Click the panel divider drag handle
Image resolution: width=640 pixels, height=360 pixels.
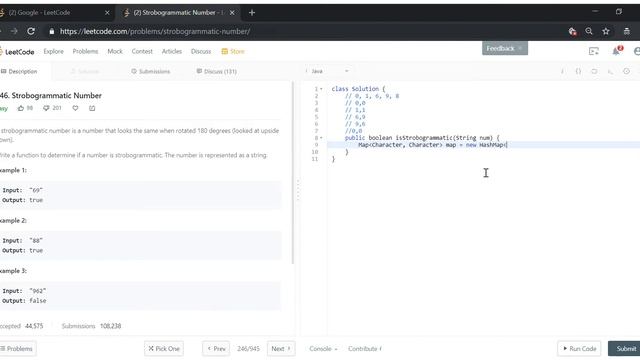(x=298, y=190)
